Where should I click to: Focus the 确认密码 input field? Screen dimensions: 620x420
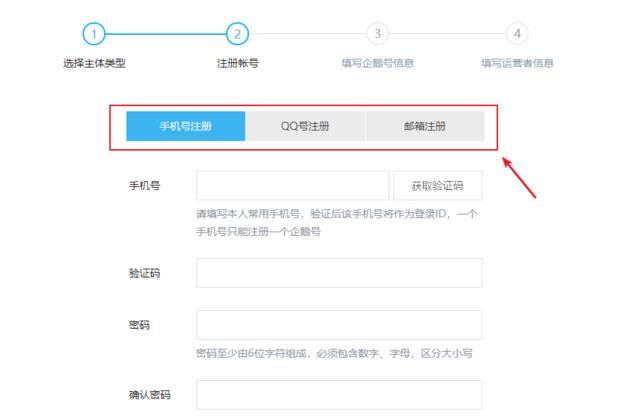[339, 395]
